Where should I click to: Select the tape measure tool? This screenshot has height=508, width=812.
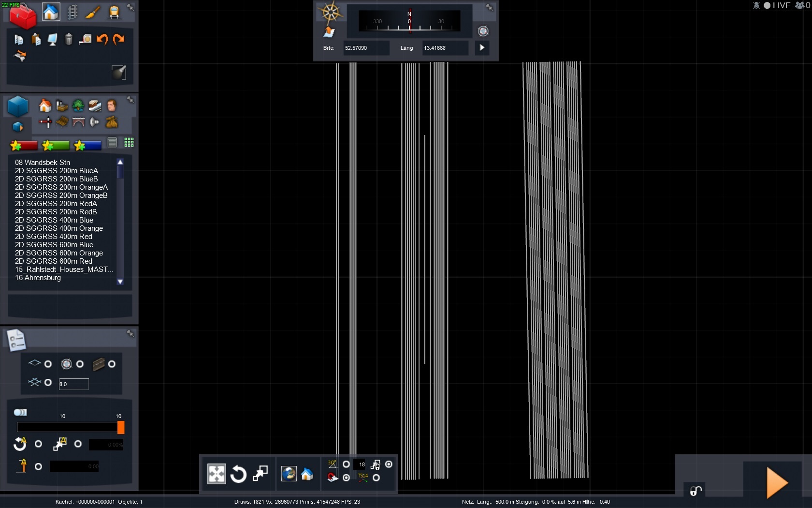coord(85,39)
